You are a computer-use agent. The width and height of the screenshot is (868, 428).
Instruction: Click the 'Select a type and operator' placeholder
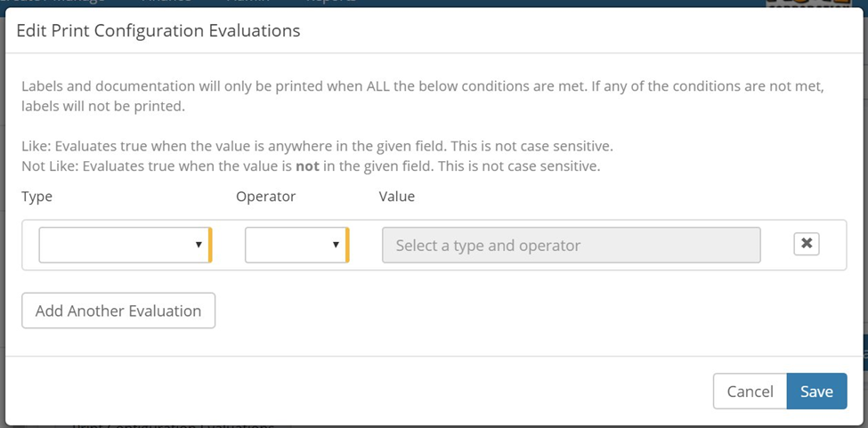pyautogui.click(x=488, y=246)
